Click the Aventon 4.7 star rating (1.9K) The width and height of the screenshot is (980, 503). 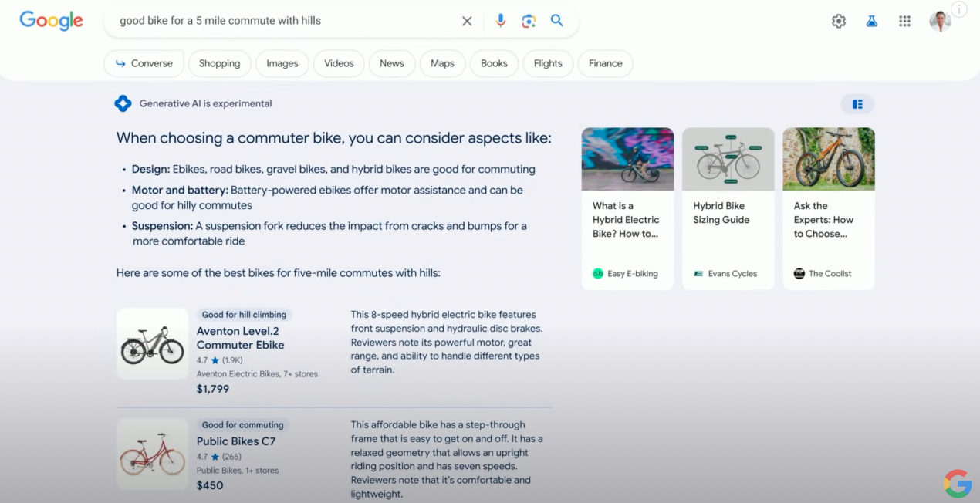220,360
